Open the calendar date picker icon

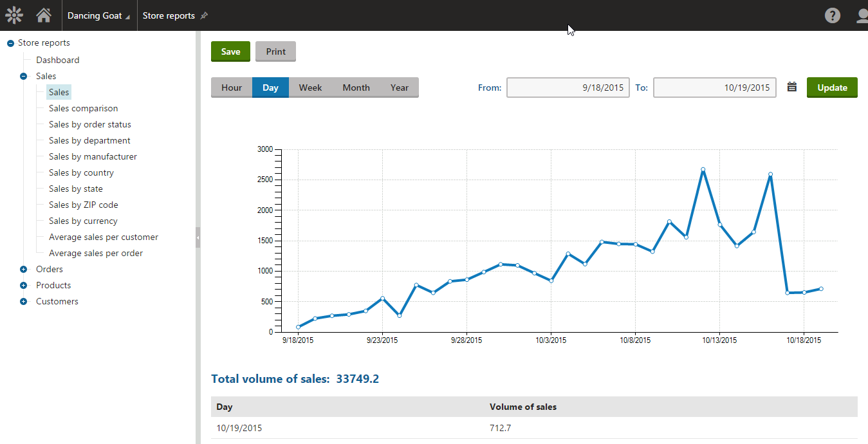[x=791, y=87]
